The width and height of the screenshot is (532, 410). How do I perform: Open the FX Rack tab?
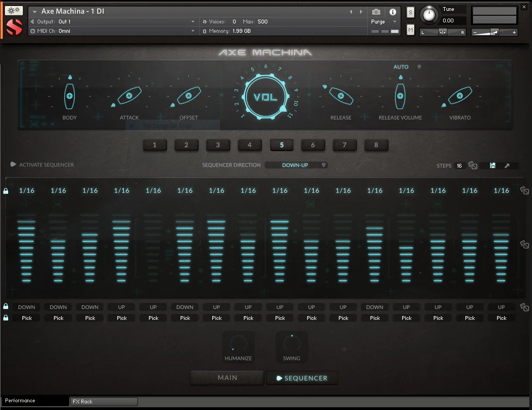pos(104,402)
